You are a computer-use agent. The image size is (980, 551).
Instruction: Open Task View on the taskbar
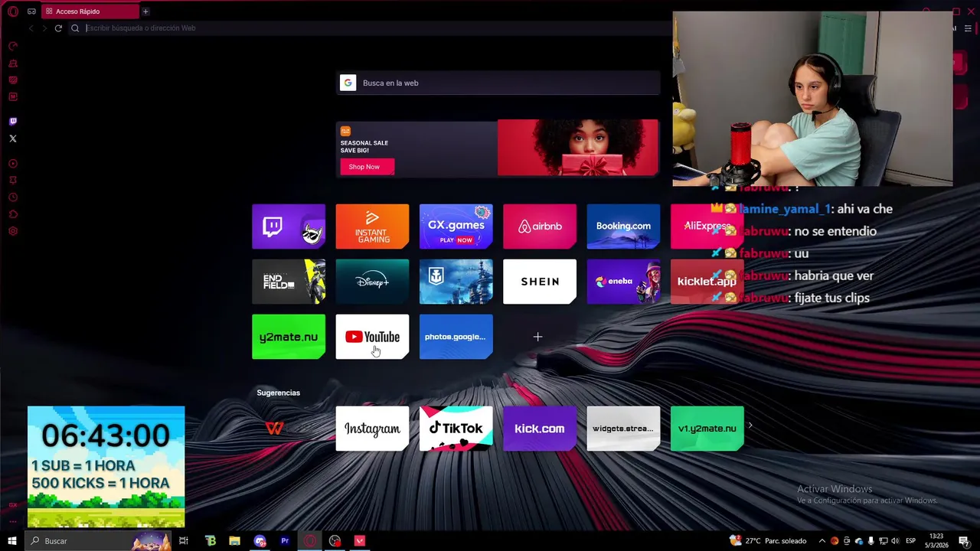point(184,541)
